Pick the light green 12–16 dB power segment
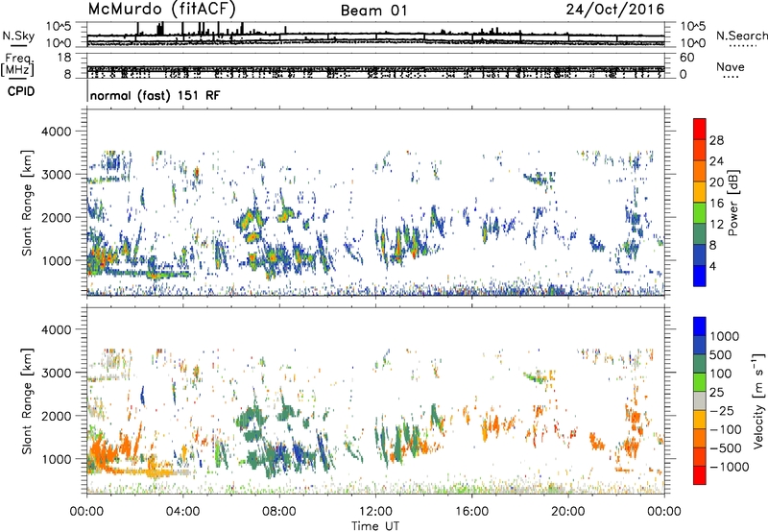This screenshot has width=768, height=532. (x=700, y=213)
